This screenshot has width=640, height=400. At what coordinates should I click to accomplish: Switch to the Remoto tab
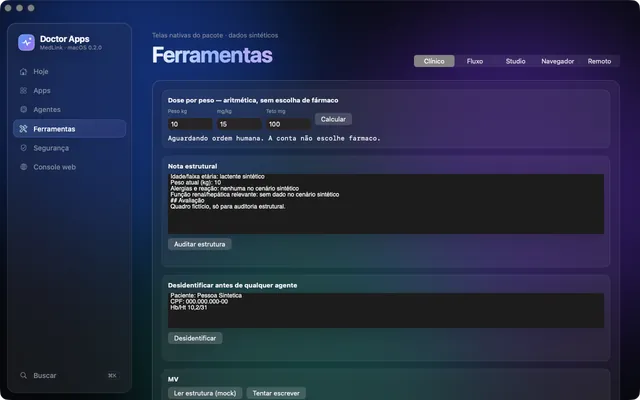[599, 61]
